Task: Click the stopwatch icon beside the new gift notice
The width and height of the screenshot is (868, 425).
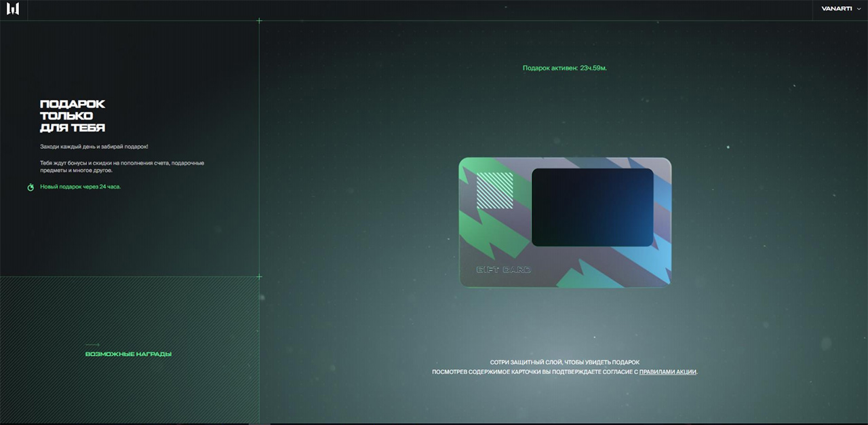Action: click(x=31, y=187)
